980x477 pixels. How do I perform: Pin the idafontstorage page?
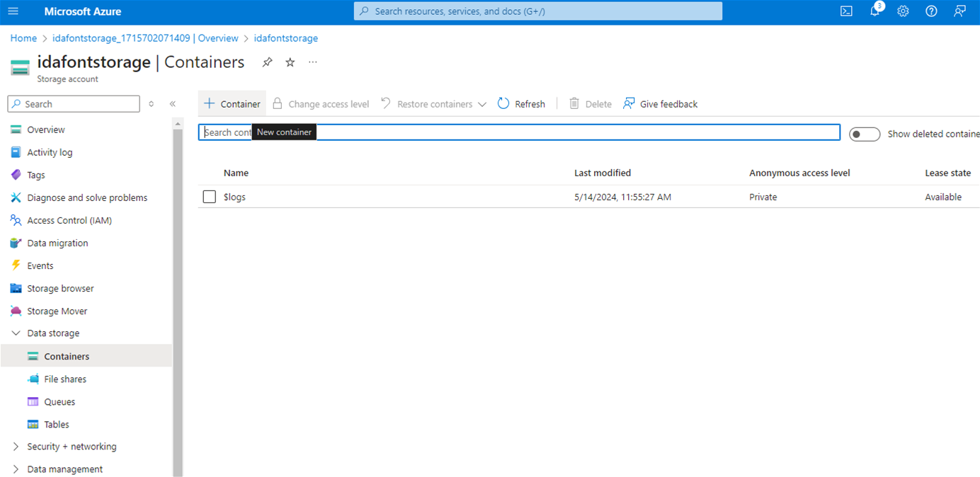(267, 62)
